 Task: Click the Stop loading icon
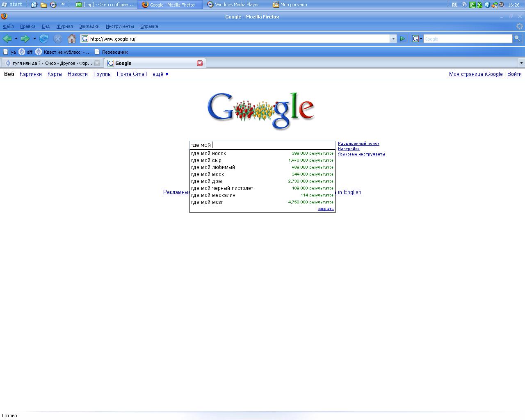click(58, 39)
